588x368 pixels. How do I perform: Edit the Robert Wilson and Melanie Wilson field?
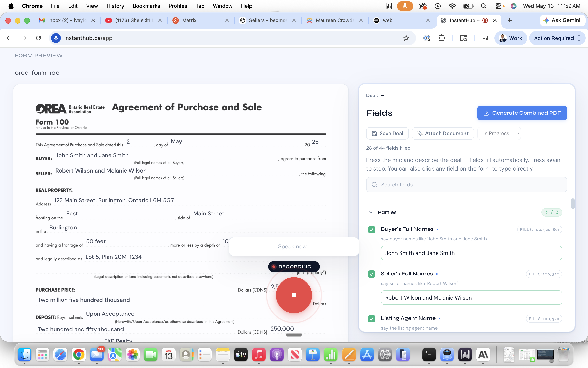(x=471, y=298)
